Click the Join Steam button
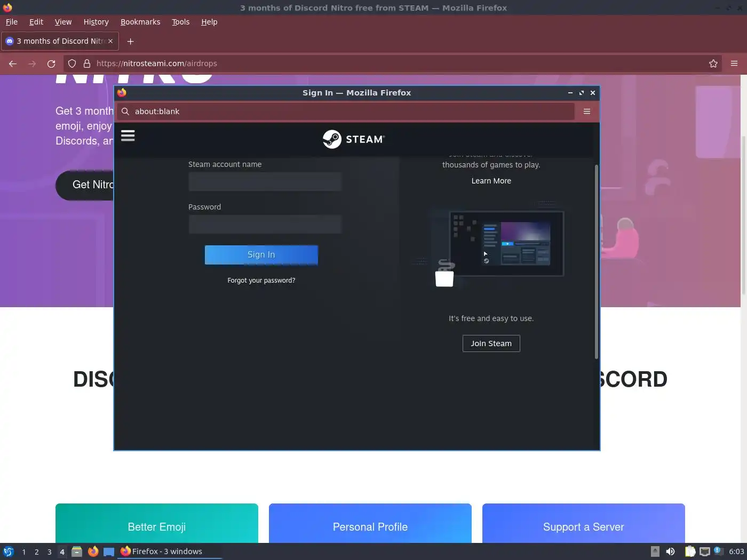This screenshot has height=560, width=747. 491,343
